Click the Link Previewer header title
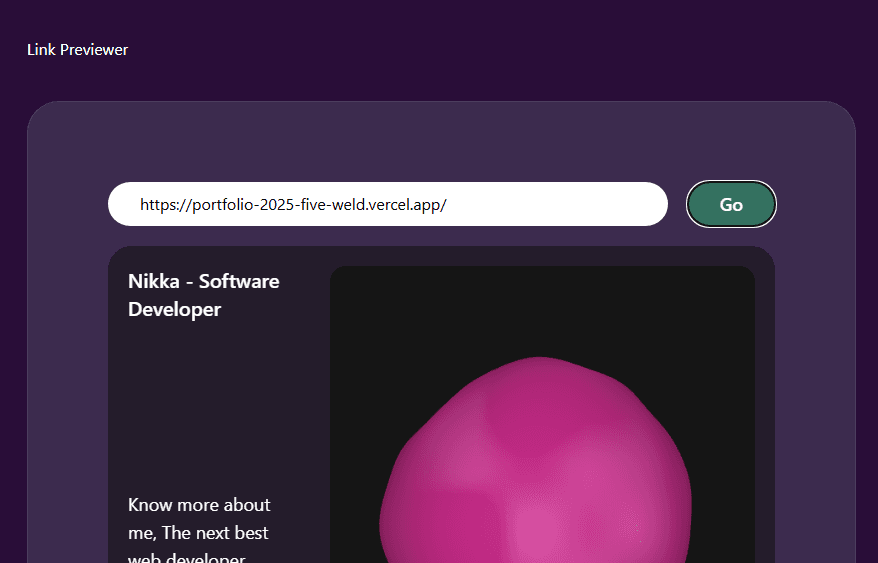This screenshot has width=878, height=563. tap(77, 50)
